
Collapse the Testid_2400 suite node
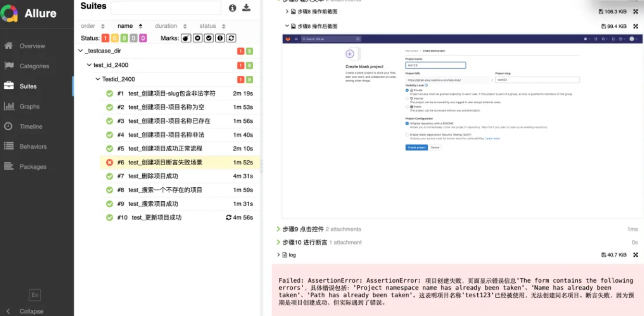(98, 79)
